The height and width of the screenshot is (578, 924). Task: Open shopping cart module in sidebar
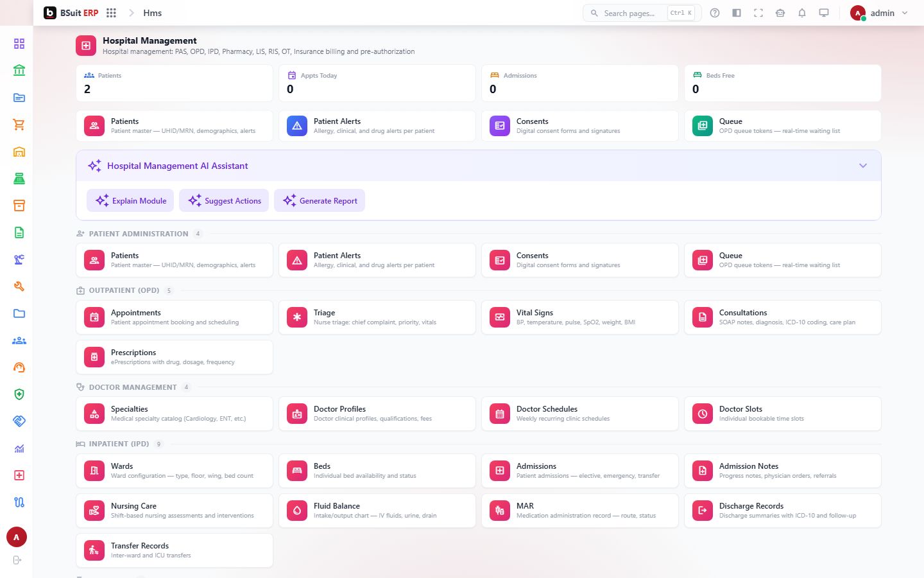point(19,125)
